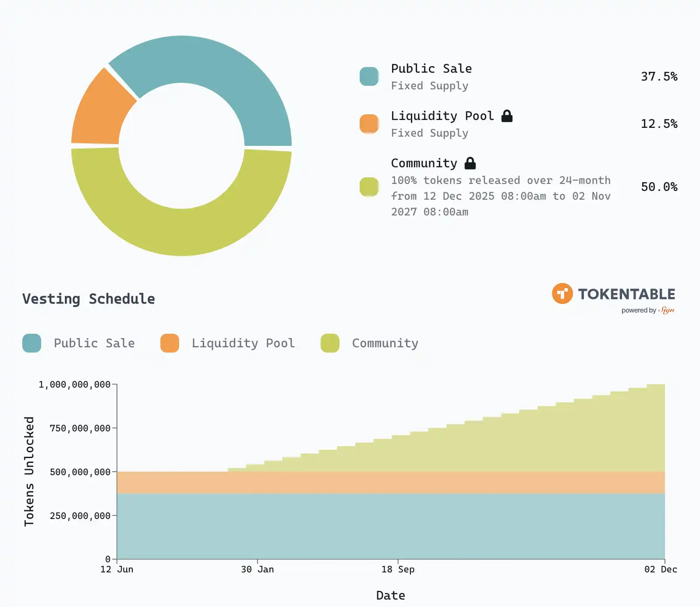This screenshot has height=607, width=700.
Task: Toggle Liquidity Pool in vesting chart legend
Action: click(x=228, y=343)
